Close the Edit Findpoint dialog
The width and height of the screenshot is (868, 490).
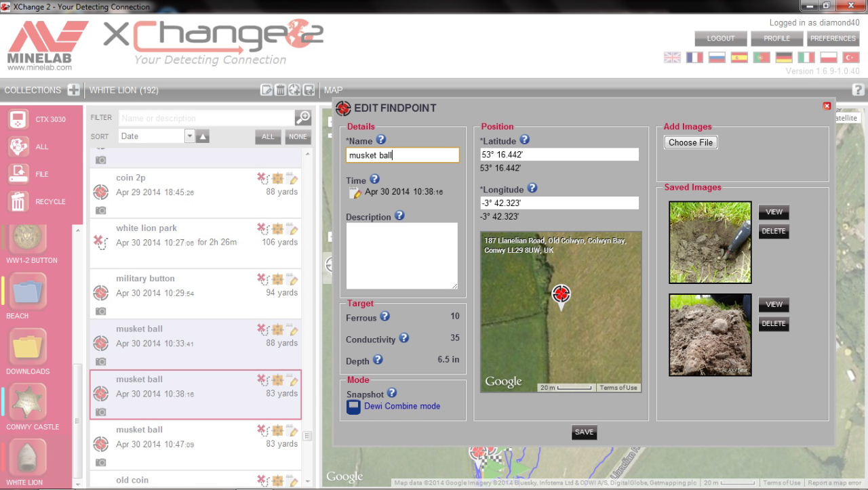(827, 106)
